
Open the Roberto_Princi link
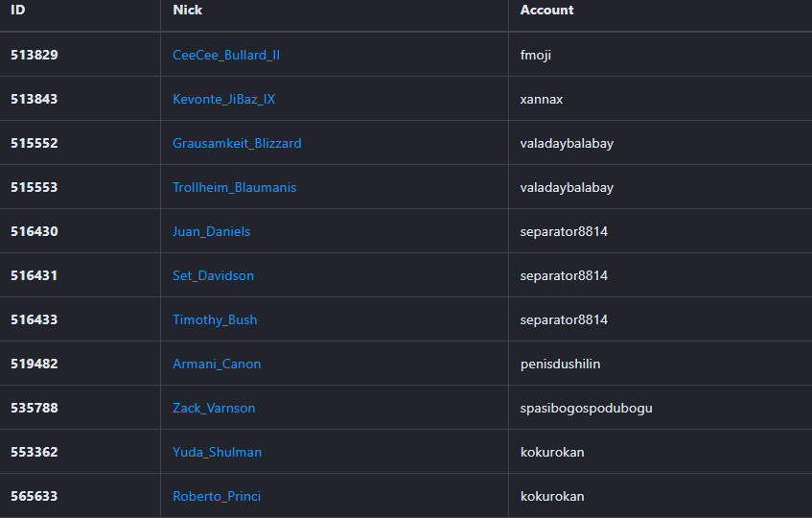[x=217, y=497]
